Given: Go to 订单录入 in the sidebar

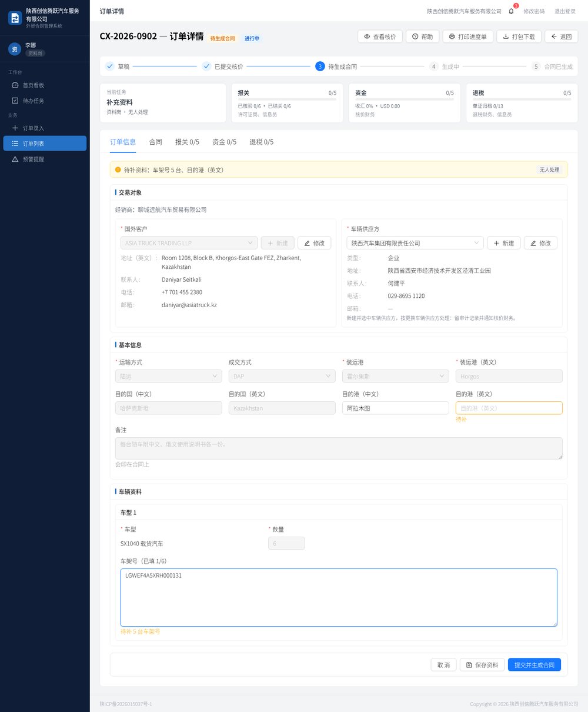Looking at the screenshot, I should point(45,128).
